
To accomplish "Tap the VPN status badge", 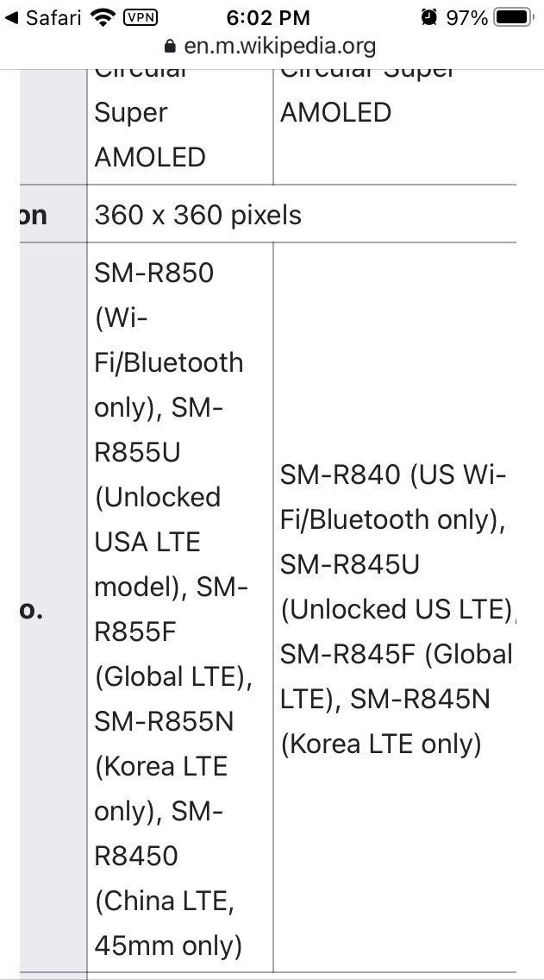I will [x=141, y=17].
